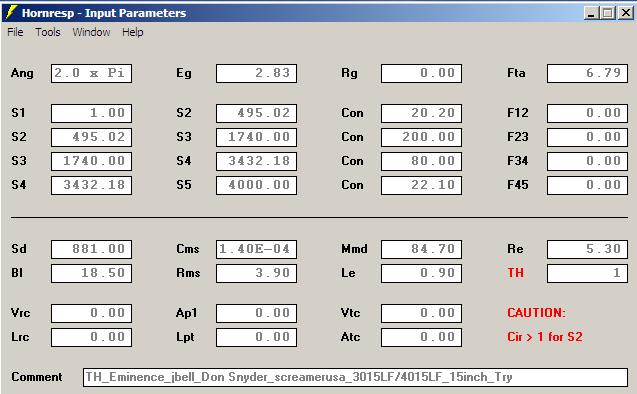Screen dimensions: 637x394
Task: Select the Comment text field
Action: pyautogui.click(x=355, y=377)
